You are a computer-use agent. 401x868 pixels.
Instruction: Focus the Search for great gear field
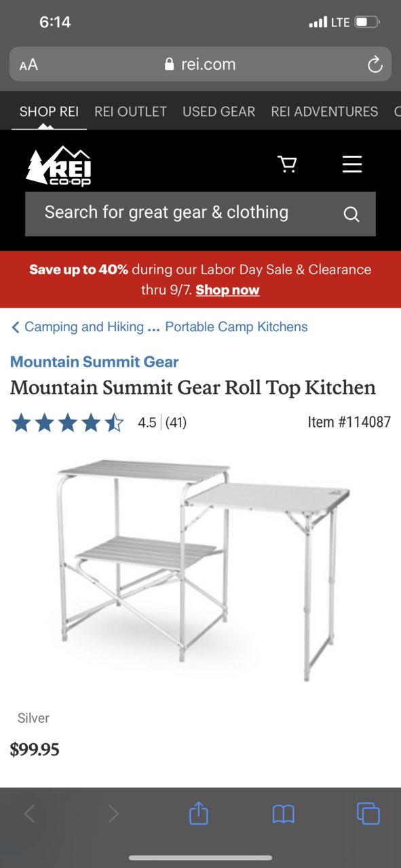point(200,214)
